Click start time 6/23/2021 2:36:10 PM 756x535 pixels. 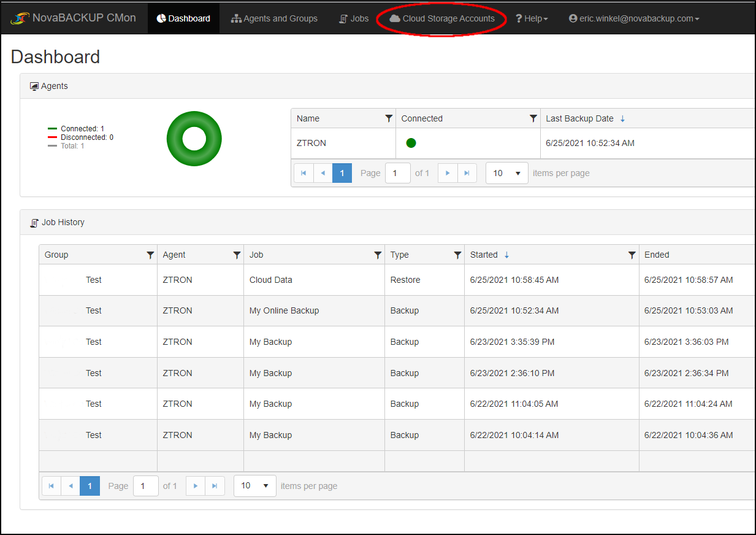click(513, 374)
